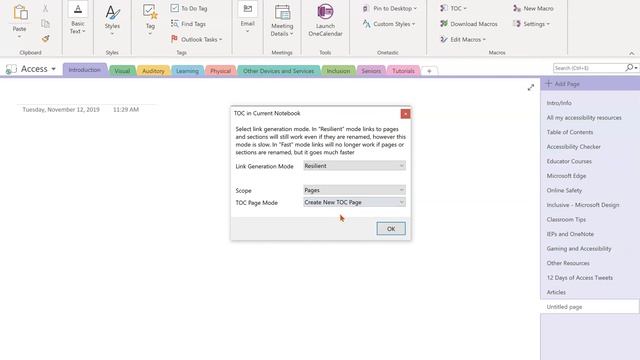Expand the Custom Styles menu
This screenshot has height=360, width=640.
coord(389,24)
